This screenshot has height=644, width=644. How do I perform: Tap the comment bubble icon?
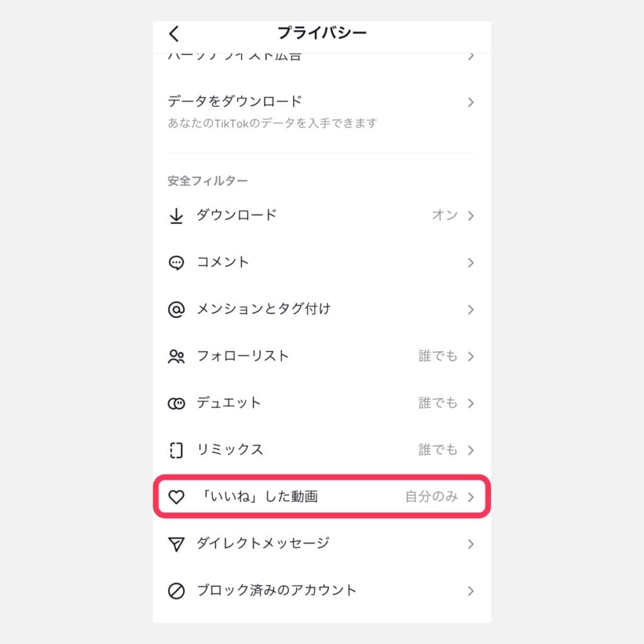176,262
